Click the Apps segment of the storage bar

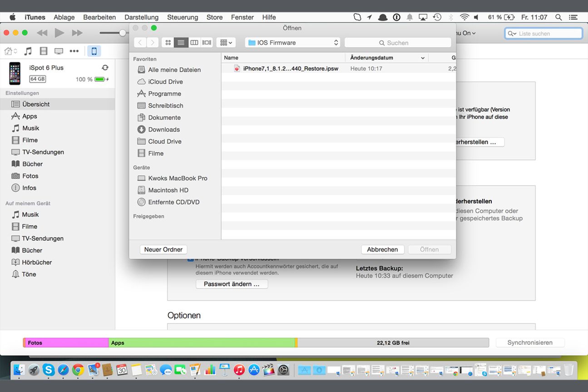pos(202,342)
